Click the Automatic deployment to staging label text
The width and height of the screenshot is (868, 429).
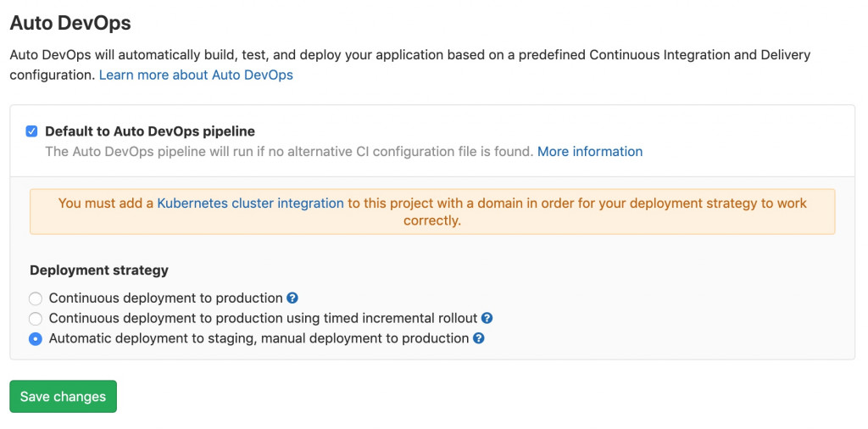[x=259, y=339]
